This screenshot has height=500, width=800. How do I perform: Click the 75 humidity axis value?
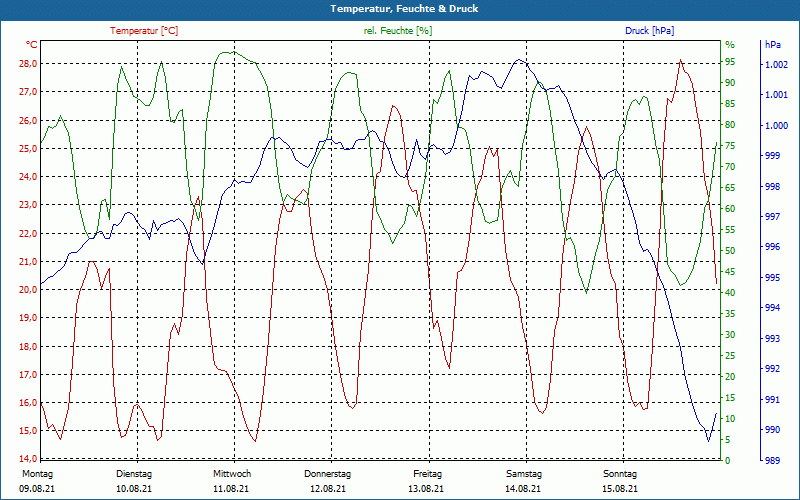[x=730, y=145]
